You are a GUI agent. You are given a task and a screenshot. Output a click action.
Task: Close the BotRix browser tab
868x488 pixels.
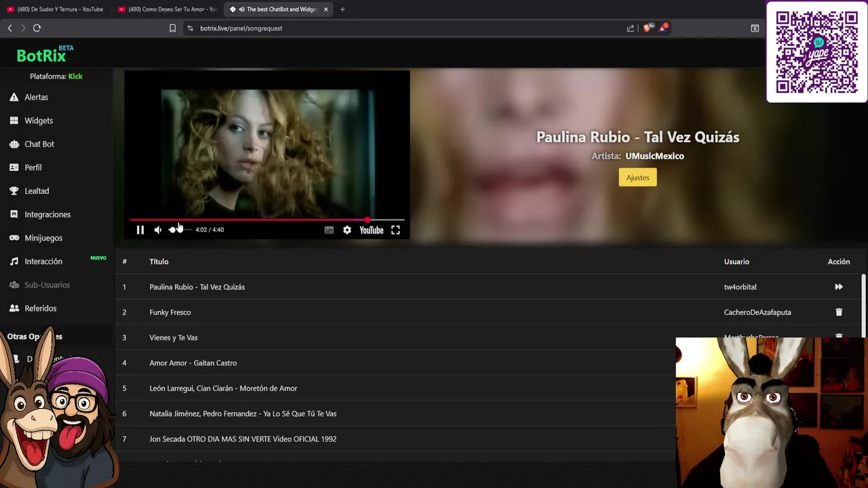325,9
